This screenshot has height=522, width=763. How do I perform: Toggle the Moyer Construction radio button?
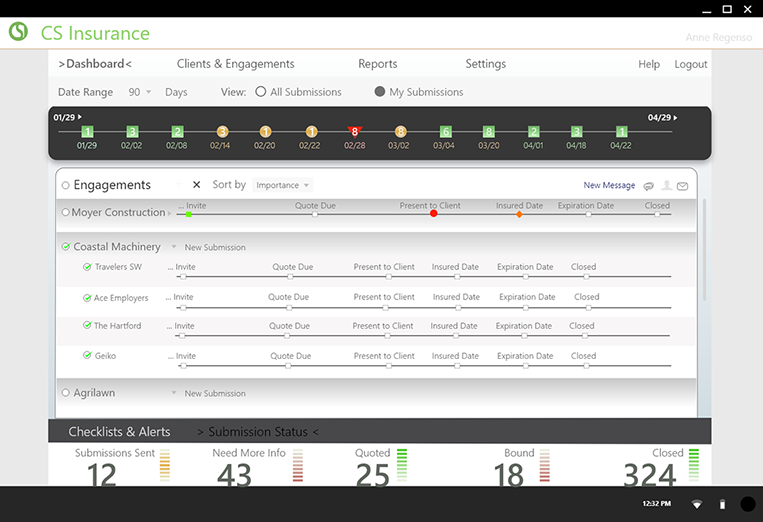click(x=66, y=213)
